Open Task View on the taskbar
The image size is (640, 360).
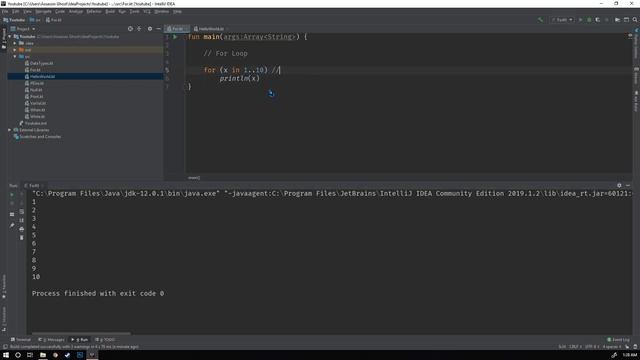pos(30,355)
